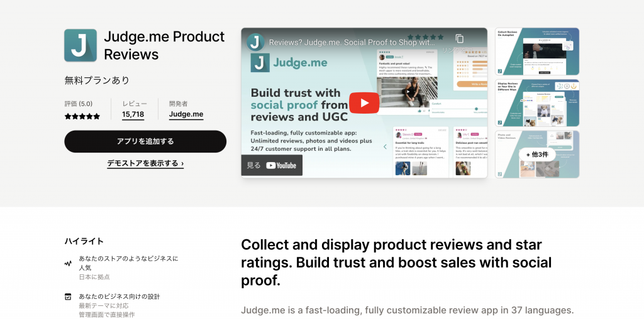The image size is (644, 319).
Task: Click the アプリを追加する button
Action: 145,141
